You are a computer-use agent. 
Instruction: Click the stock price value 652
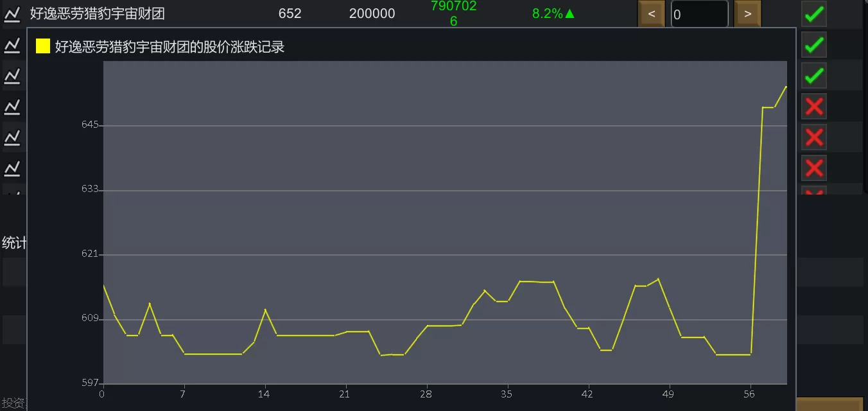pos(290,13)
